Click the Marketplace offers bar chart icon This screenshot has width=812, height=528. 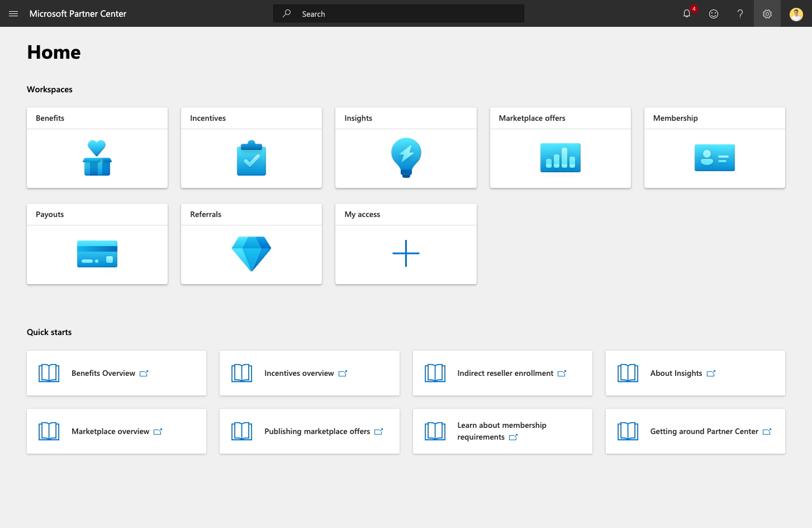(x=561, y=158)
